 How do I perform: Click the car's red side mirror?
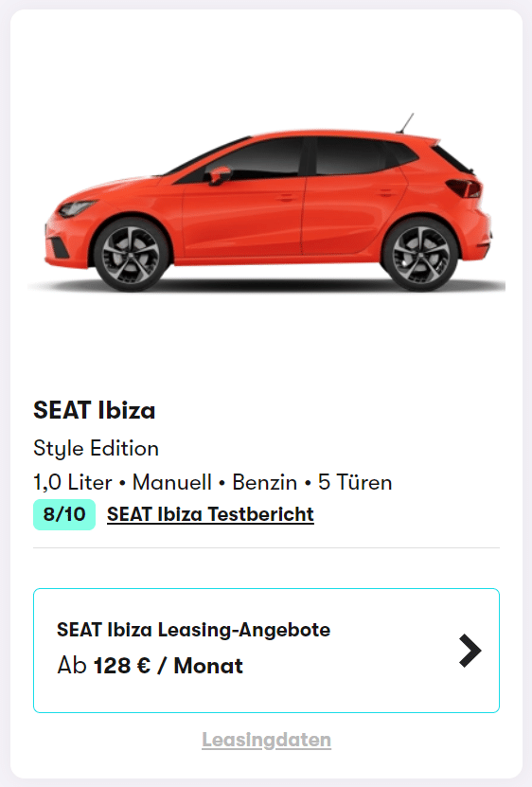pos(220,175)
